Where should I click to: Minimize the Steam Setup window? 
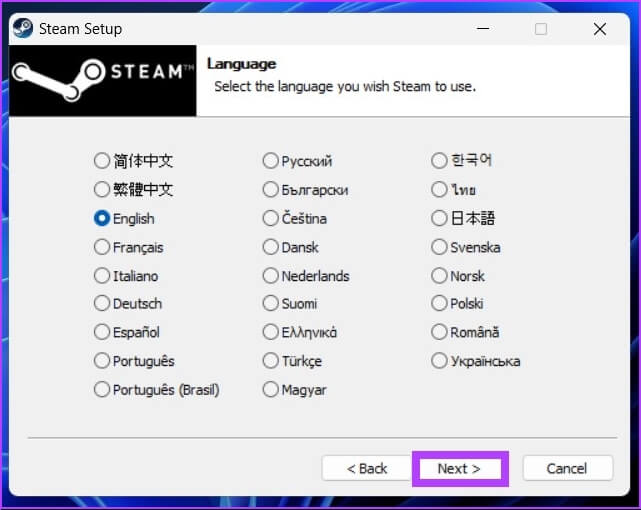point(483,29)
